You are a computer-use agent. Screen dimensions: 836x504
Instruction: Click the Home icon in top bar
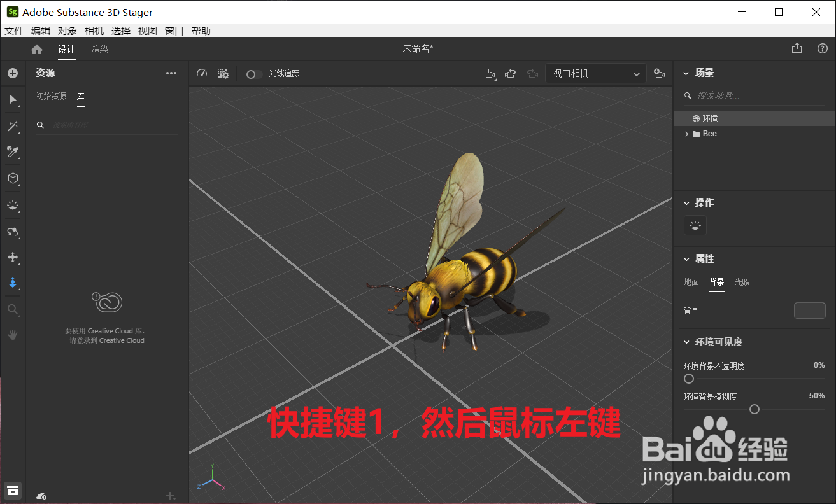(36, 48)
